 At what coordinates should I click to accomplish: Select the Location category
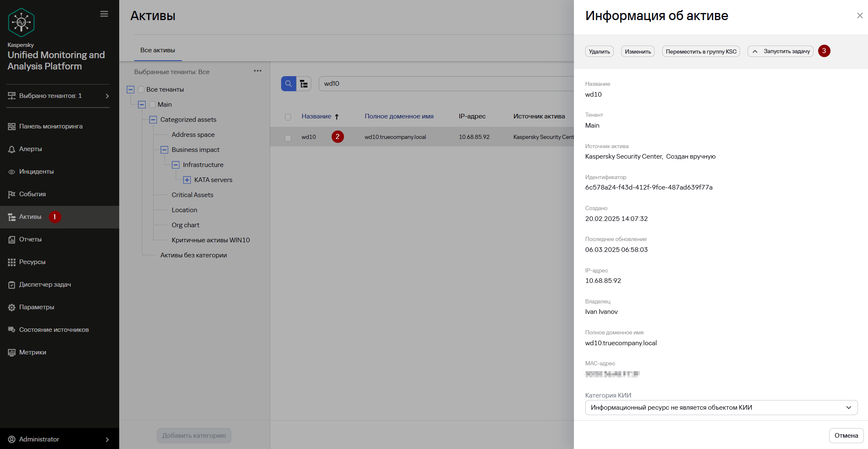(184, 210)
